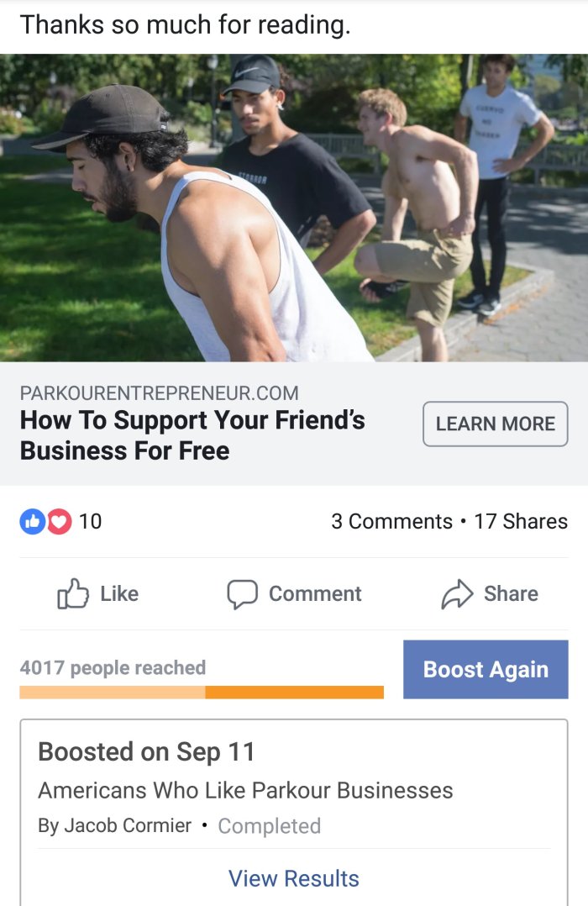Click the orange people reached progress bar

(x=202, y=693)
